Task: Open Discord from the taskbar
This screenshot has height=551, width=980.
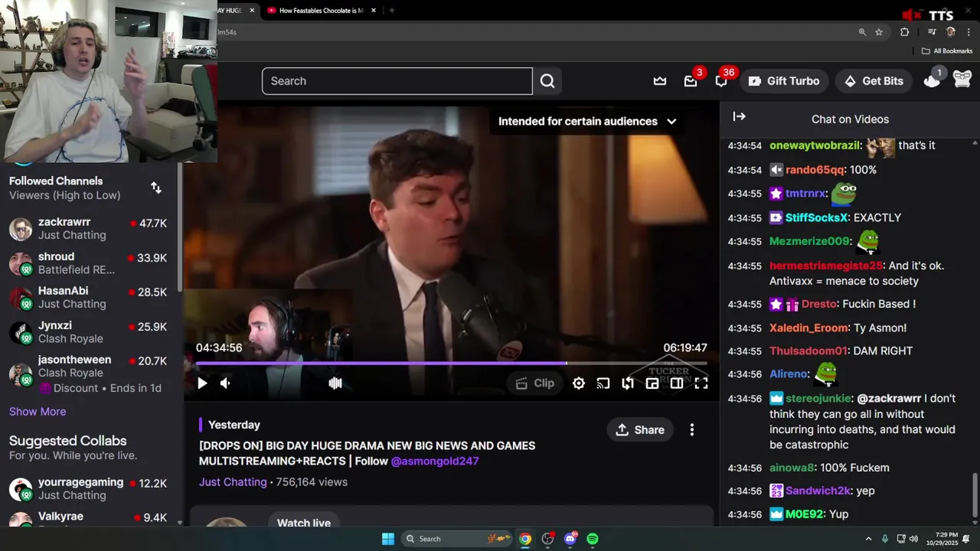Action: pos(570,539)
